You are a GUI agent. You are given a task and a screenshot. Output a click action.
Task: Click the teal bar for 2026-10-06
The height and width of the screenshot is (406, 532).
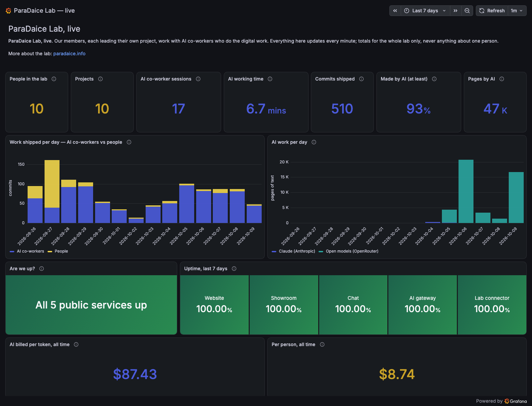(x=466, y=191)
